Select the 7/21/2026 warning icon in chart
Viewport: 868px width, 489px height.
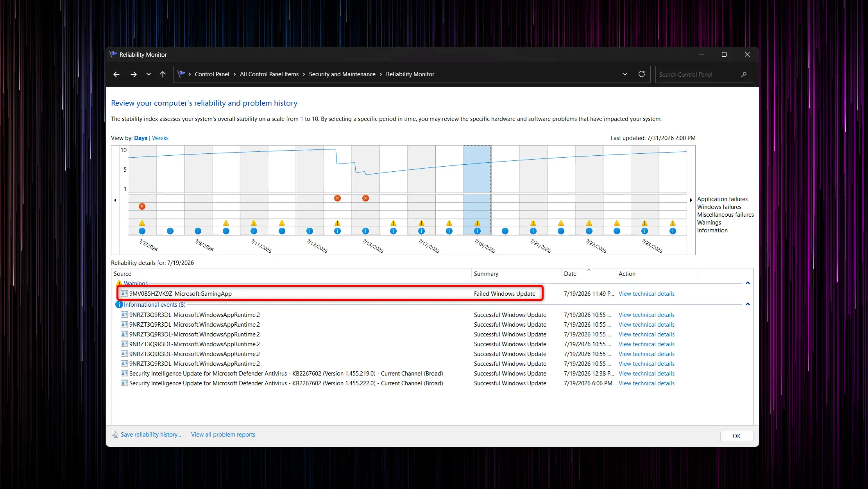(x=533, y=223)
